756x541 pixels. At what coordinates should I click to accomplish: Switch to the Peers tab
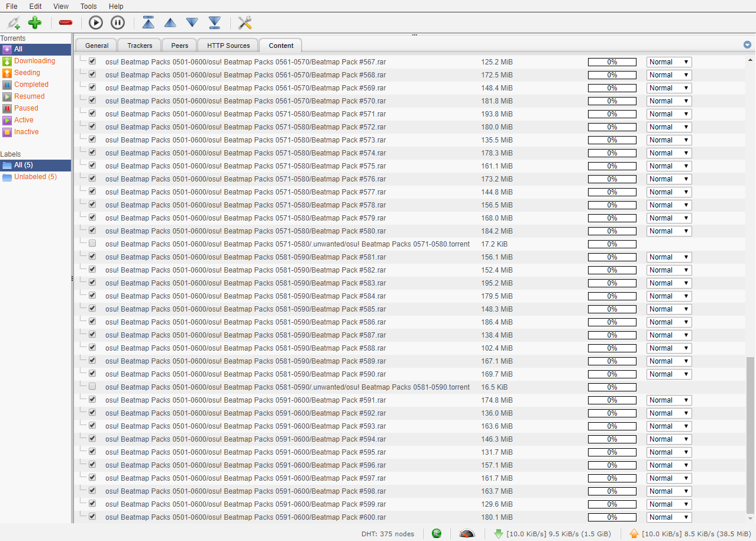pos(180,46)
